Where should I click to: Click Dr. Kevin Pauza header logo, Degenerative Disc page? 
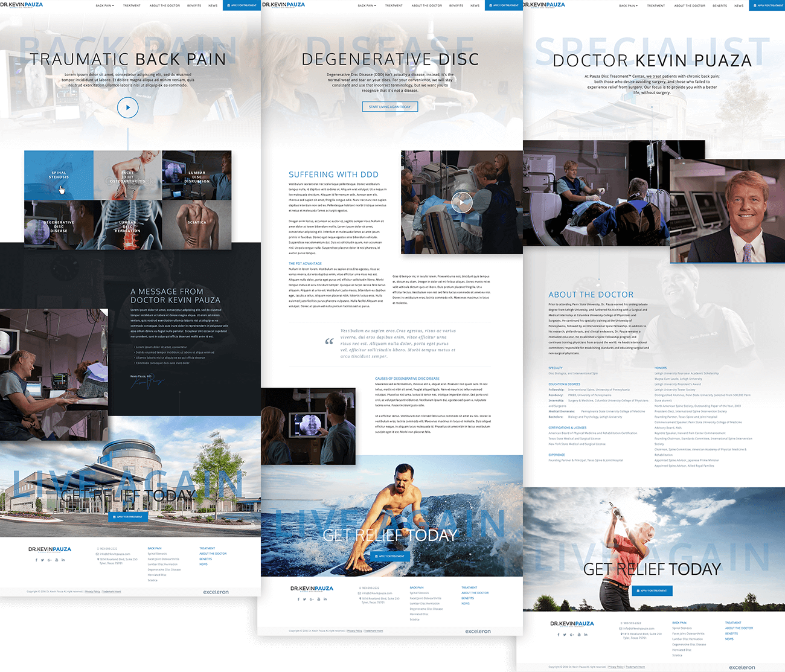click(283, 5)
